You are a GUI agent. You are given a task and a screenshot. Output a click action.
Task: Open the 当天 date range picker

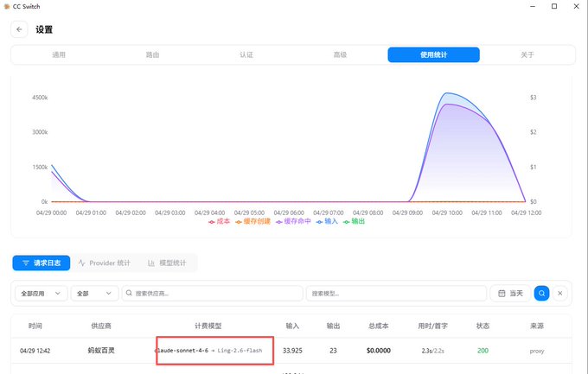(x=510, y=294)
